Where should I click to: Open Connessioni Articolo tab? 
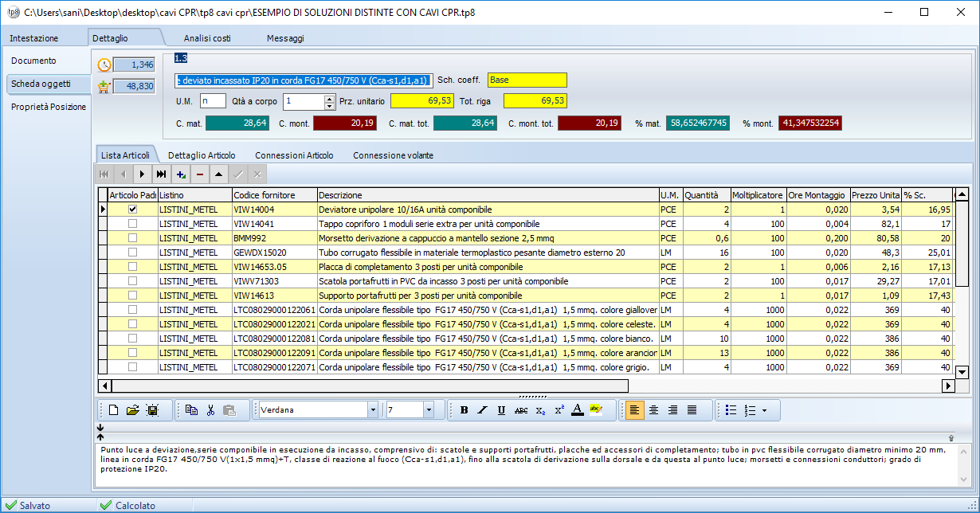click(x=294, y=155)
